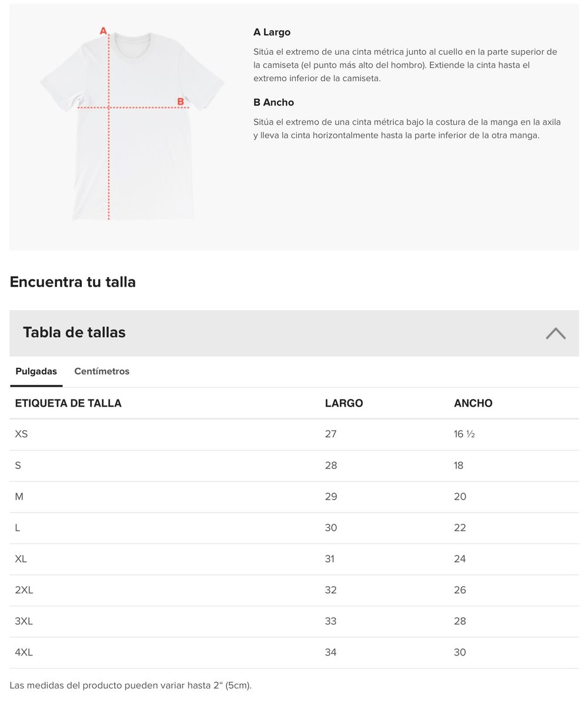The image size is (588, 712).
Task: Select the 3XL size row label
Action: [x=24, y=621]
